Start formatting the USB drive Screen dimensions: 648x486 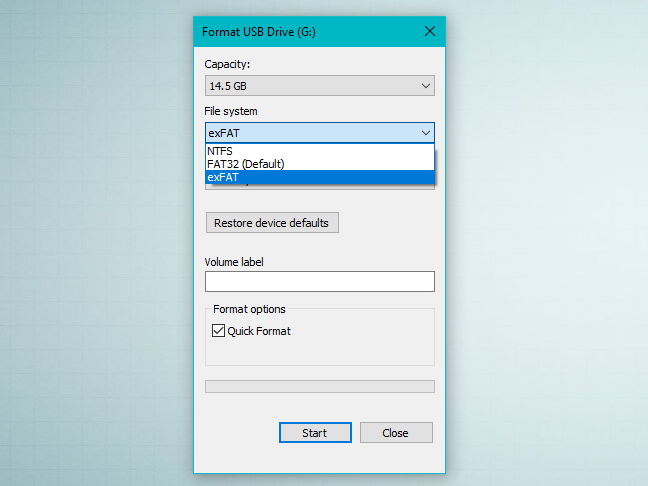click(315, 433)
